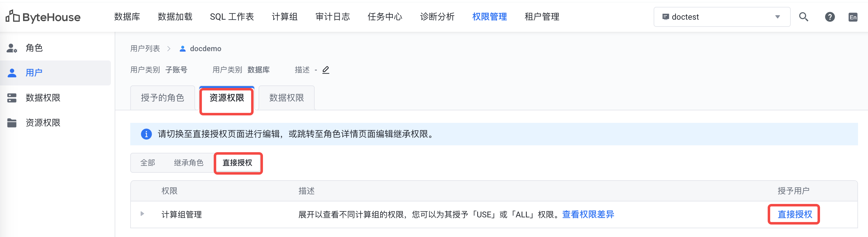Switch to the 数据权限 tab
Screen dimensions: 868x237
tap(286, 98)
